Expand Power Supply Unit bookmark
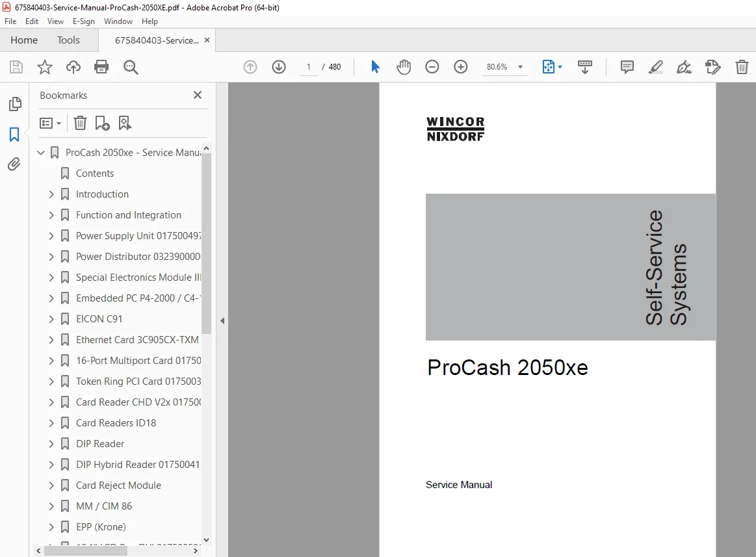This screenshot has width=756, height=557. [x=51, y=236]
